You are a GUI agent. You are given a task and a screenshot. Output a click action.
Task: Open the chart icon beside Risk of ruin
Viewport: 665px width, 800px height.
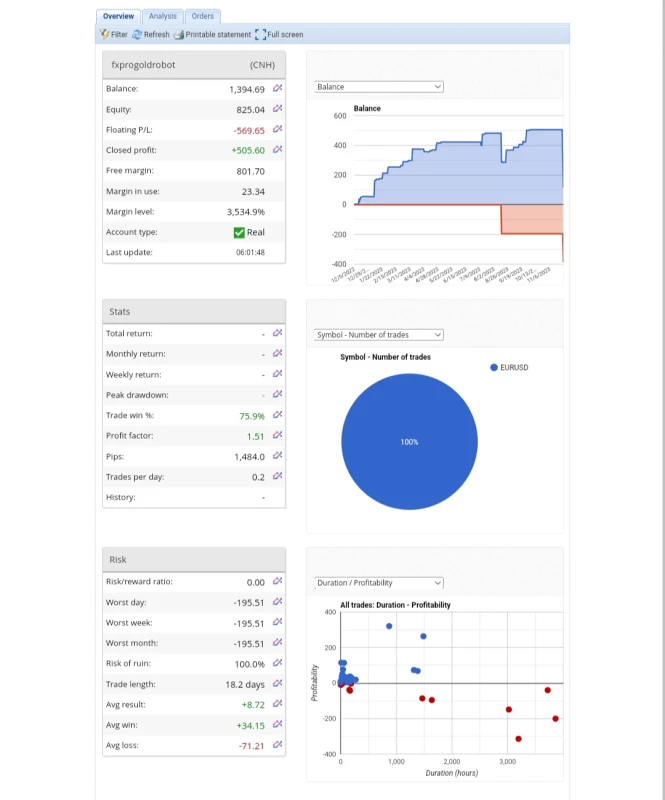277,664
